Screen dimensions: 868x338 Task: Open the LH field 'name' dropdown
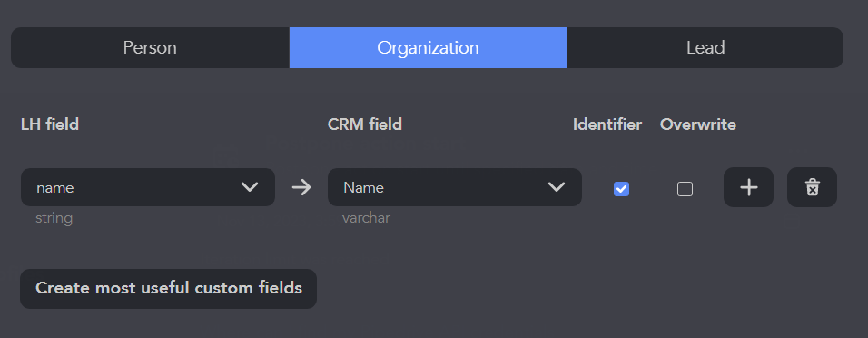pyautogui.click(x=148, y=187)
